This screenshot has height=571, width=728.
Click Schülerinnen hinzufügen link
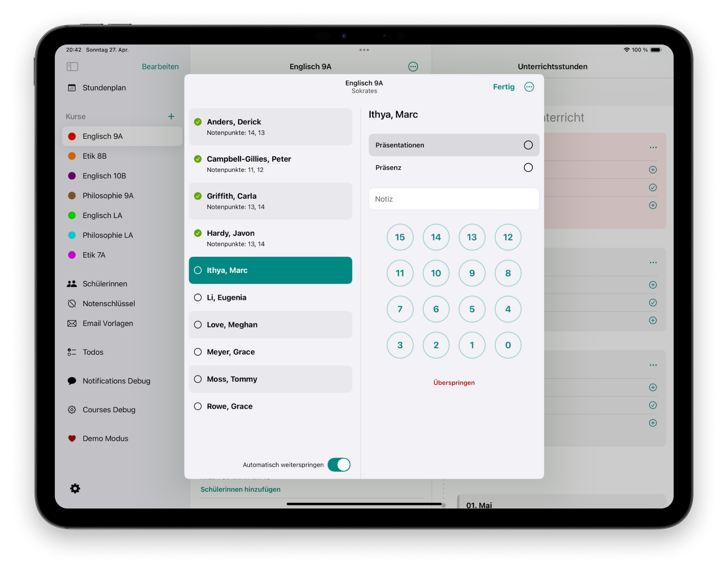(240, 489)
